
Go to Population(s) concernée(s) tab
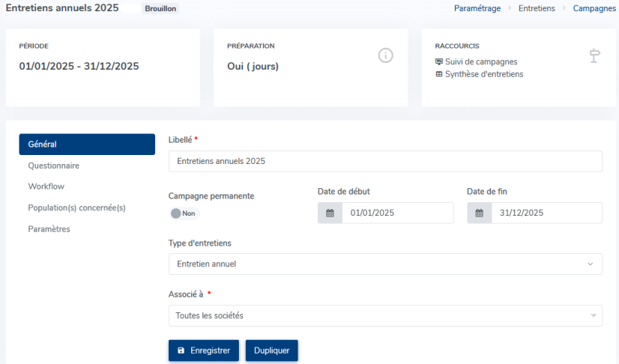point(76,207)
